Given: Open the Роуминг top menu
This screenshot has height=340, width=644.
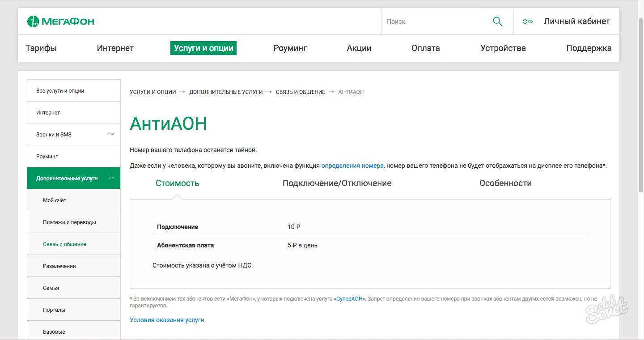Looking at the screenshot, I should point(290,48).
